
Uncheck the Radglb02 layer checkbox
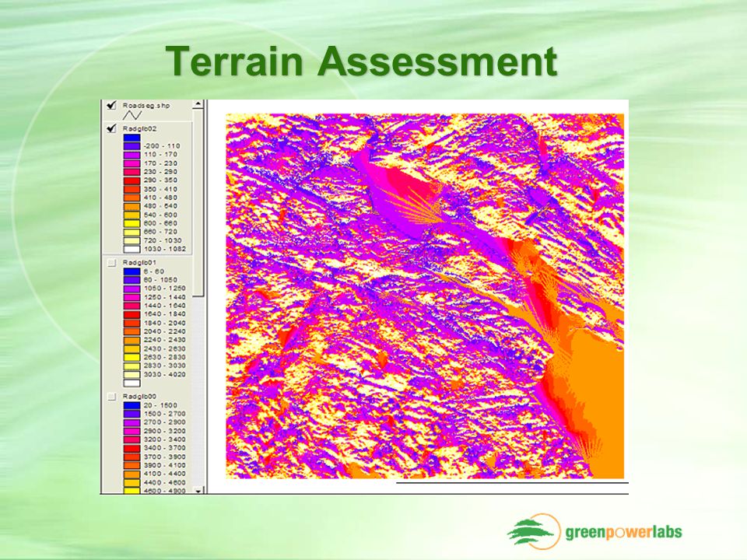111,128
